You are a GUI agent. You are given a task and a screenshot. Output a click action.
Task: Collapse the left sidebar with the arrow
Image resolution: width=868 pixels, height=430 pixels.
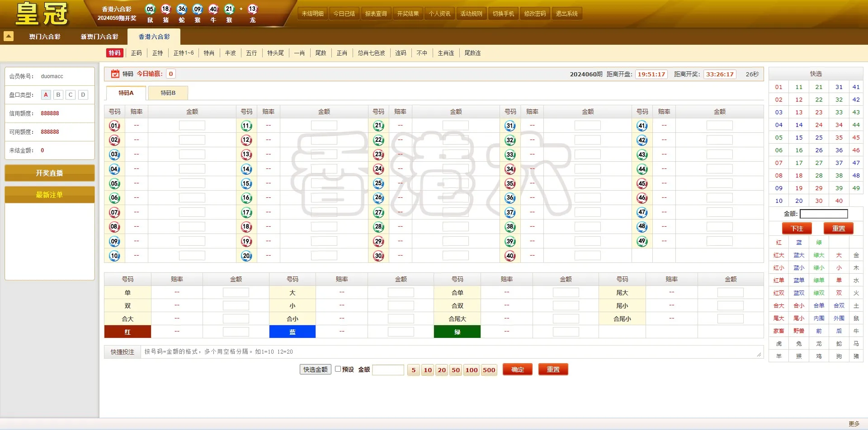9,36
